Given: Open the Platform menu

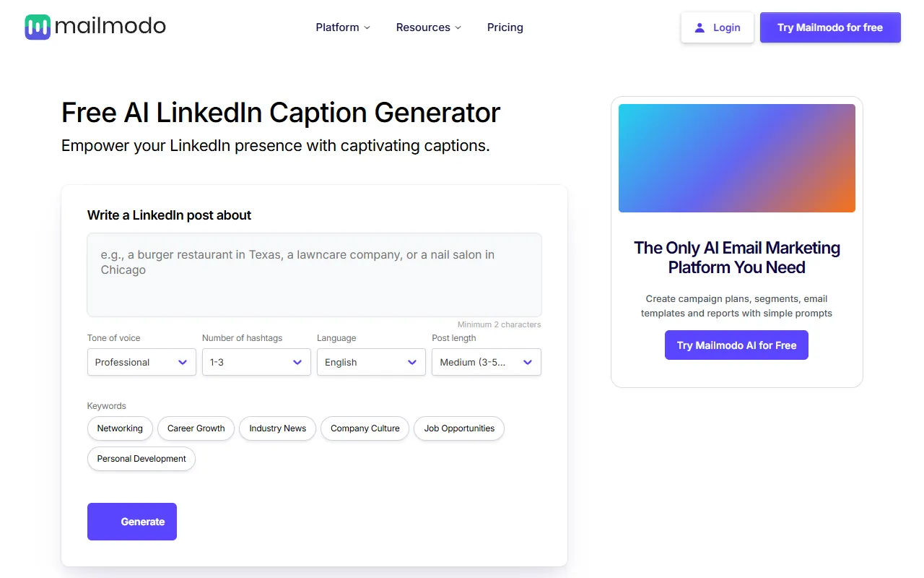Looking at the screenshot, I should [337, 27].
